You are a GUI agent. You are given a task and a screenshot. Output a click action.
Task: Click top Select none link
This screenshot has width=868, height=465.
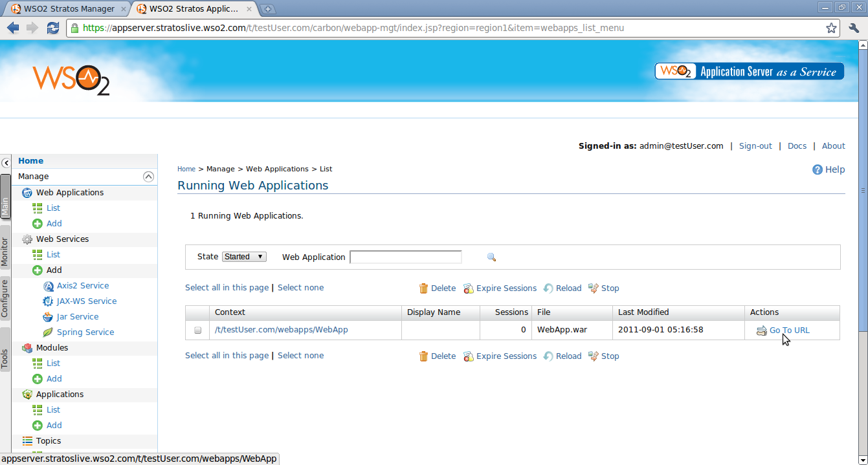pyautogui.click(x=300, y=288)
